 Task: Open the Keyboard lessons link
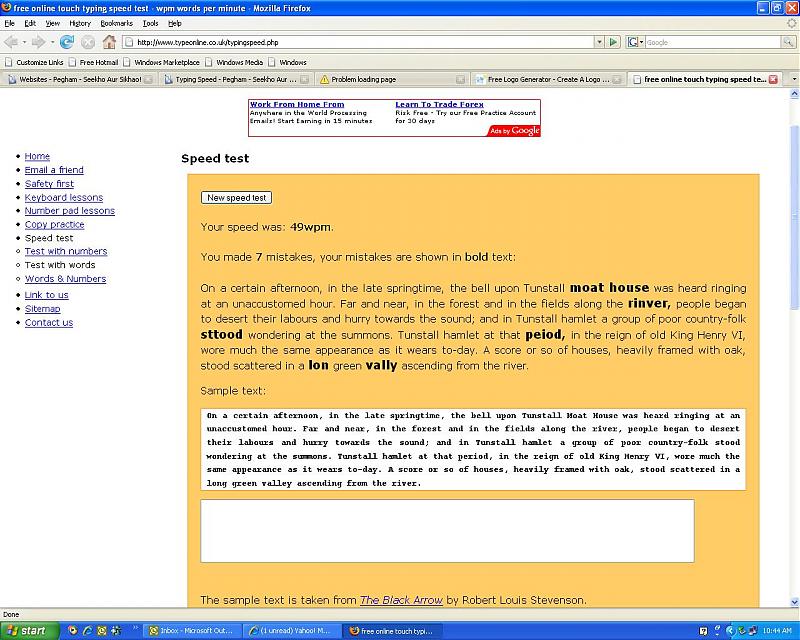[x=64, y=198]
